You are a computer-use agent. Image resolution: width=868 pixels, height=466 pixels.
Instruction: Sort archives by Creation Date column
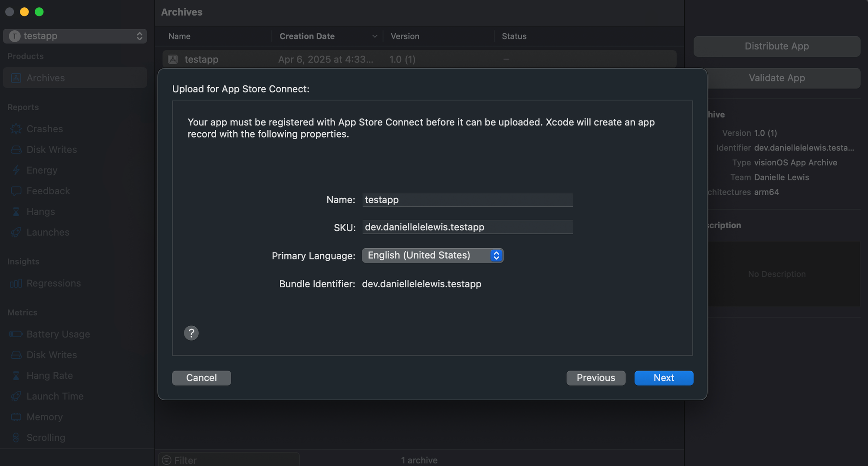(x=327, y=36)
